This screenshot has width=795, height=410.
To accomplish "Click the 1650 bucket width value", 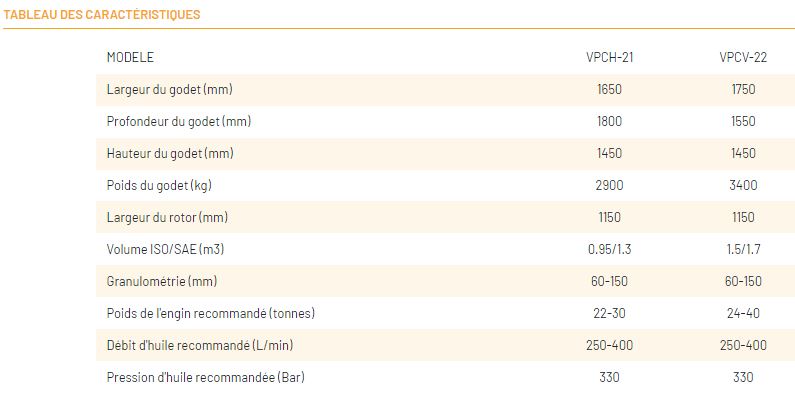I will point(609,90).
